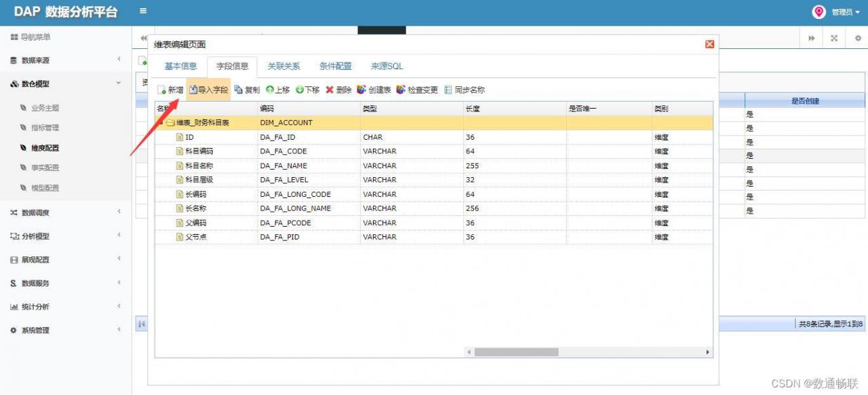Click the 导入字段 toolbar button
The width and height of the screenshot is (868, 395).
pos(209,90)
